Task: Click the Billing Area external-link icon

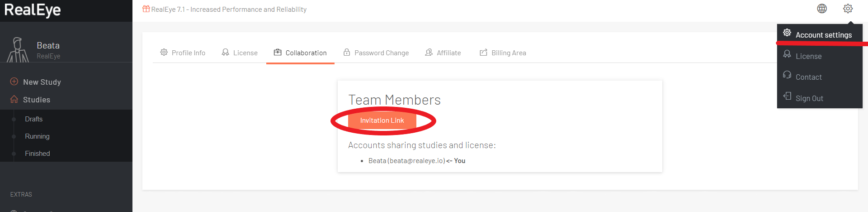Action: tap(483, 53)
